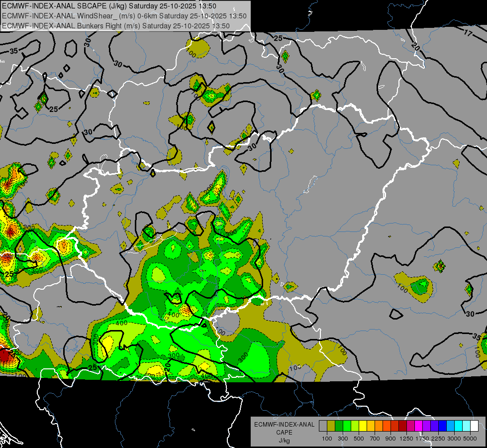Click the 17 contour label on map
Viewport: 487px width, 448px height.
[468, 33]
